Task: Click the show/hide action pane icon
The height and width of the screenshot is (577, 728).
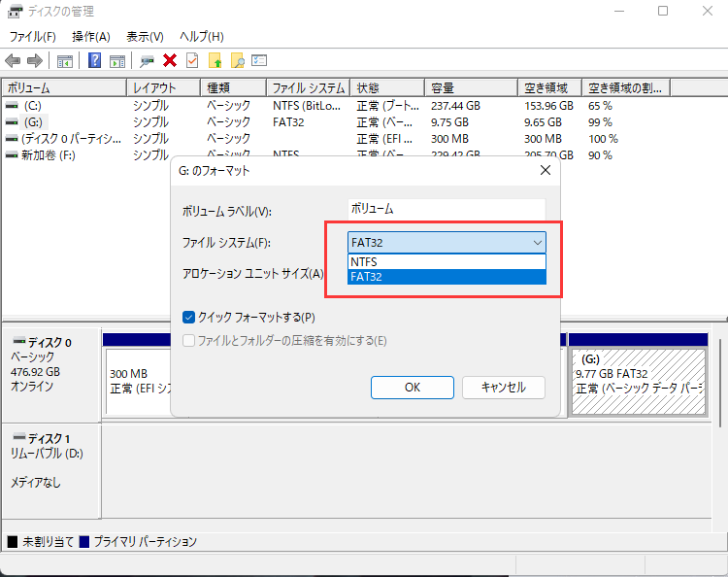Action: pos(117,61)
